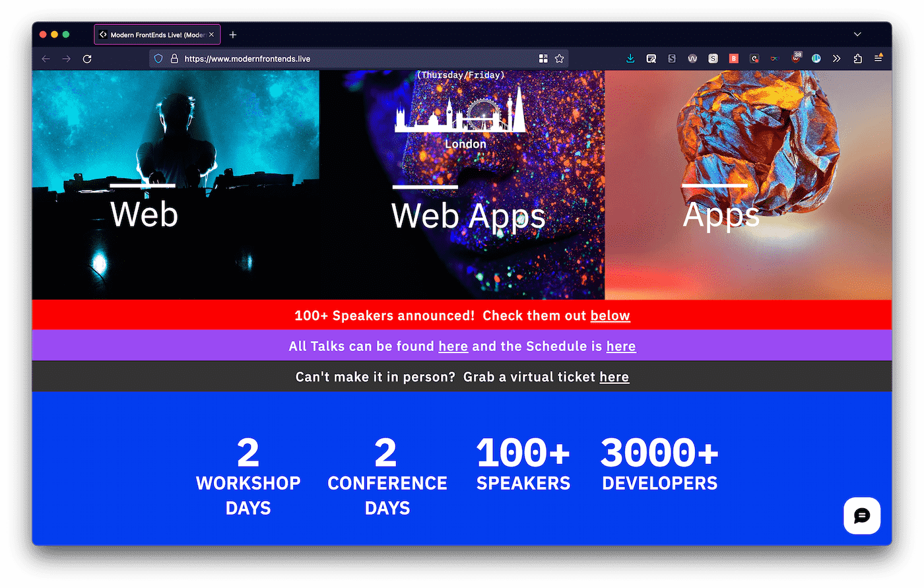
Task: Follow the speakers 'below' link
Action: 610,315
